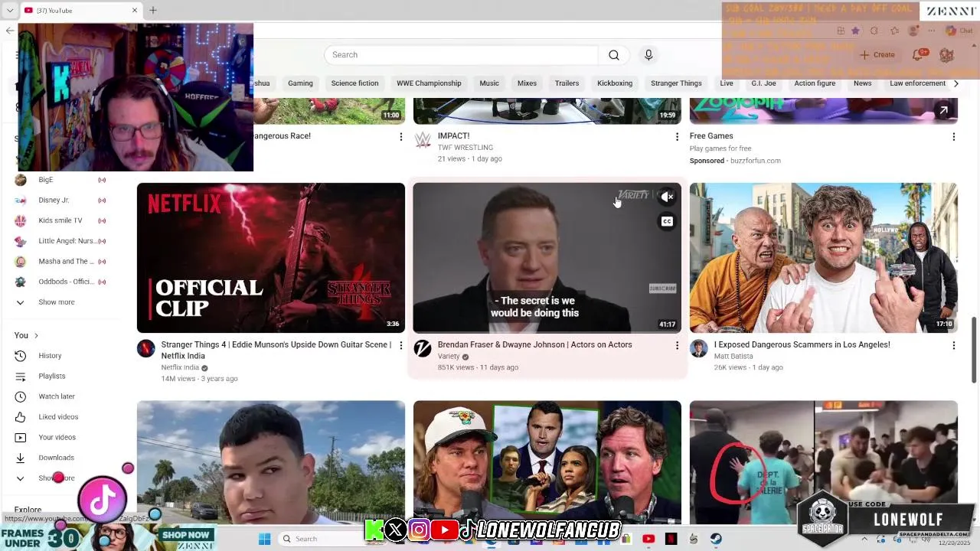Click the Downloads arrow icon
The height and width of the screenshot is (551, 980).
[21, 458]
